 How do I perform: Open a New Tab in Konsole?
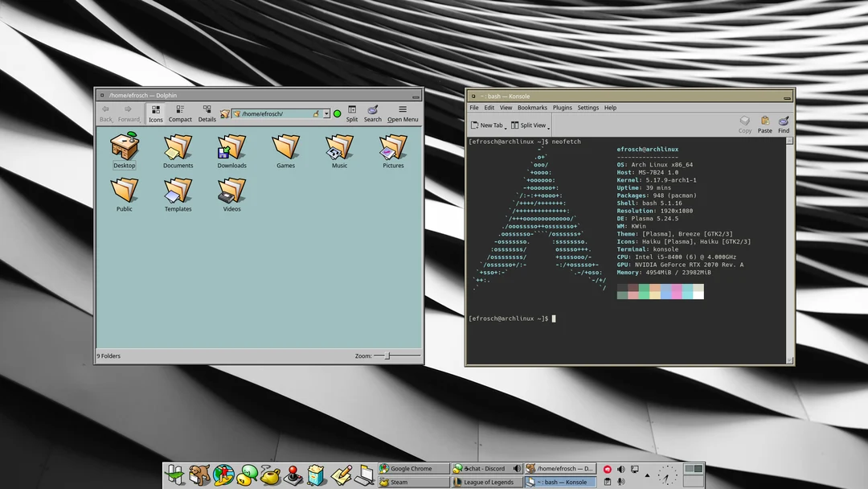pyautogui.click(x=487, y=125)
